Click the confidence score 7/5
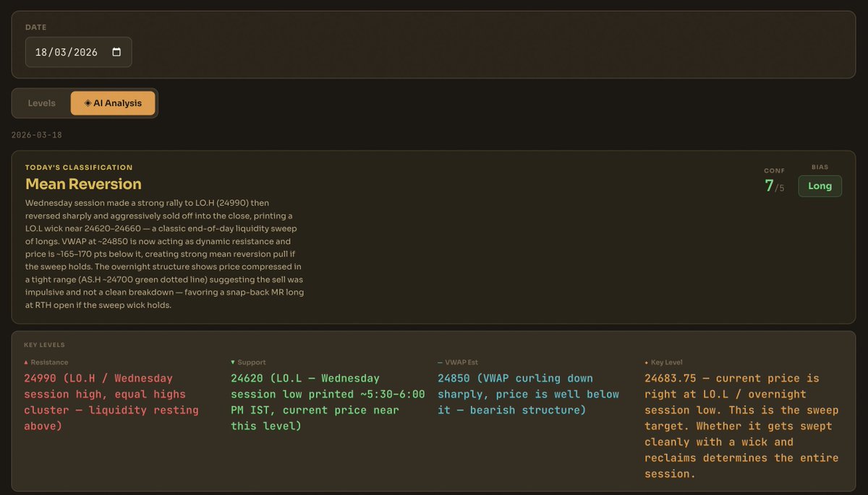Screen dimensions: 868x495 [774, 186]
